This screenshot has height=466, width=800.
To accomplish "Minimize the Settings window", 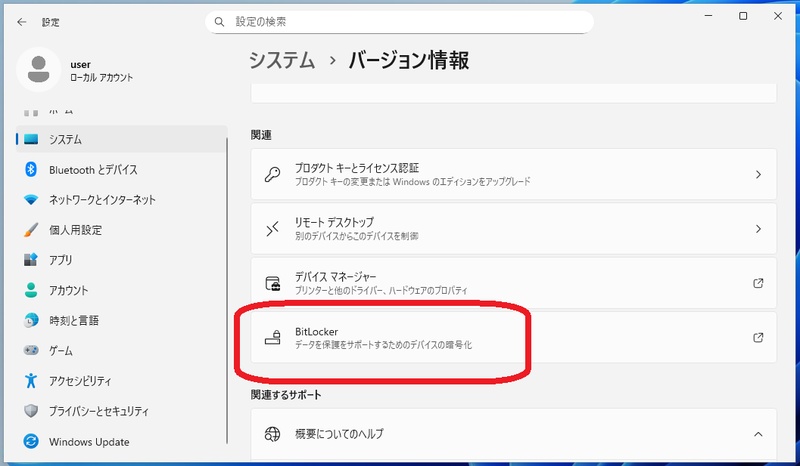I will tap(708, 16).
